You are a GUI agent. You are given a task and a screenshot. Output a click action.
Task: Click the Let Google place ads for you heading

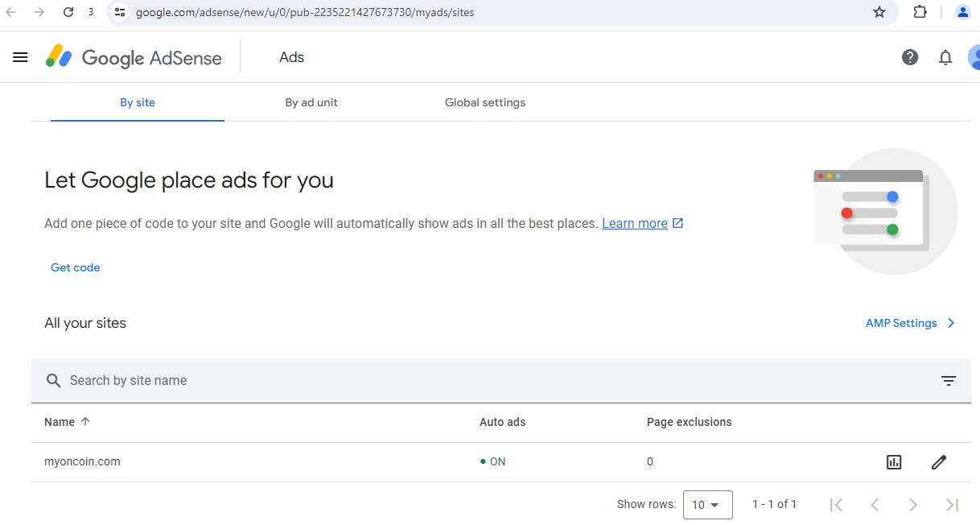click(x=189, y=180)
